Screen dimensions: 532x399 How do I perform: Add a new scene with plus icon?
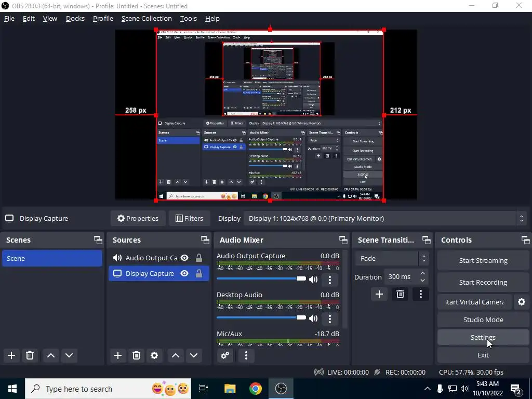pyautogui.click(x=11, y=355)
